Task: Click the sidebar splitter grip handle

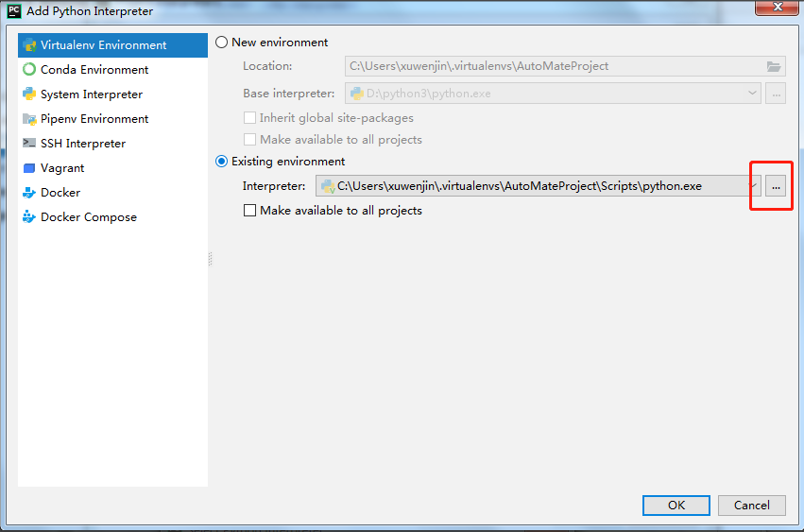Action: (211, 259)
